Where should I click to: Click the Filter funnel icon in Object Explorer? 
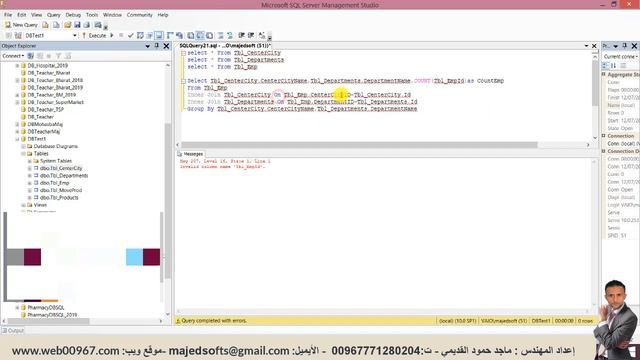point(58,56)
